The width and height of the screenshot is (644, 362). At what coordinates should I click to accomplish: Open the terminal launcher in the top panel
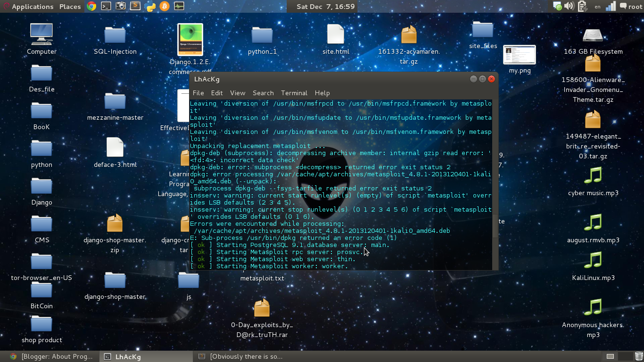(x=106, y=6)
